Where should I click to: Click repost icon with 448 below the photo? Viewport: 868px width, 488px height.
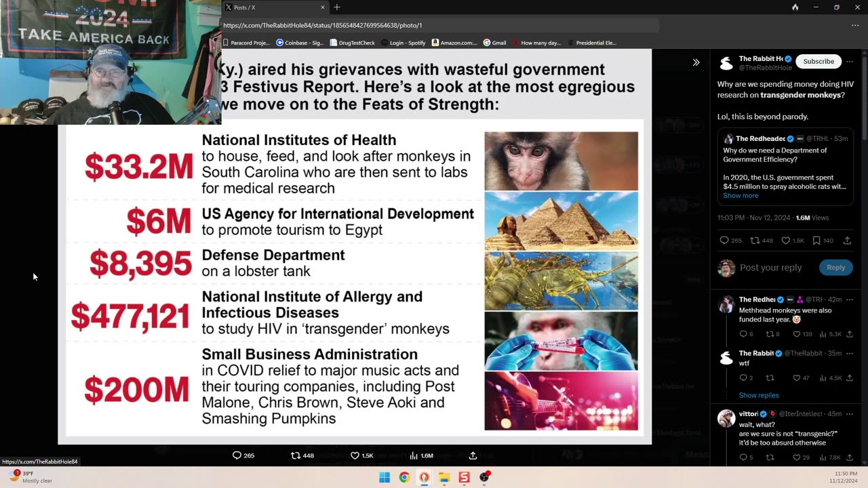pyautogui.click(x=295, y=455)
